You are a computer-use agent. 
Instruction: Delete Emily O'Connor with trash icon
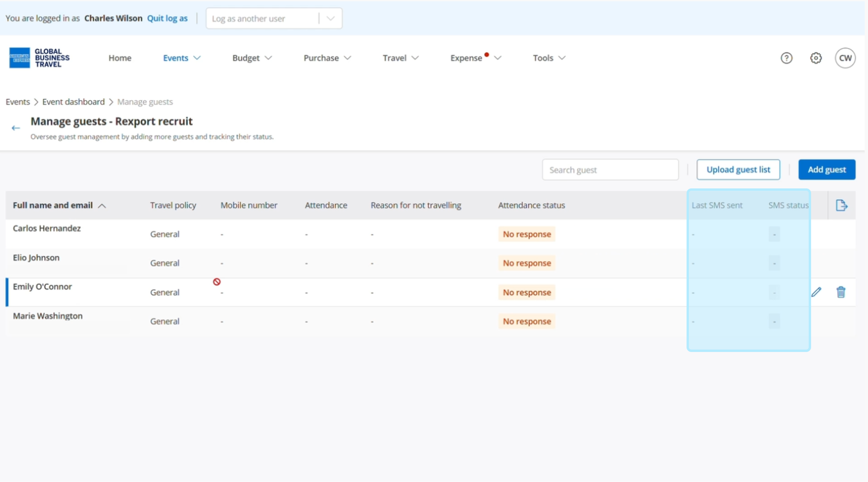841,292
